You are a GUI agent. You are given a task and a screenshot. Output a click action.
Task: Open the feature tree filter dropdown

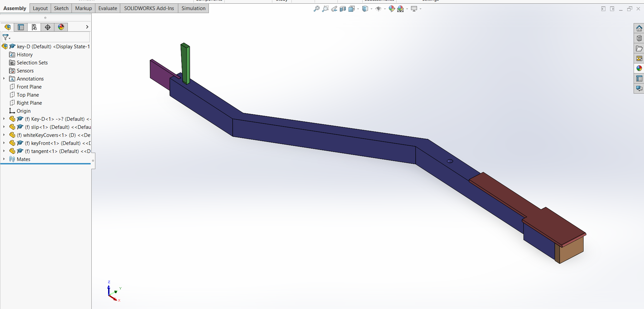6,37
